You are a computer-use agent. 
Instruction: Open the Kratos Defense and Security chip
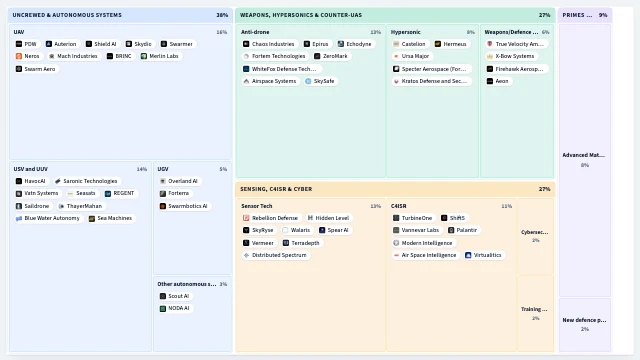tap(431, 81)
